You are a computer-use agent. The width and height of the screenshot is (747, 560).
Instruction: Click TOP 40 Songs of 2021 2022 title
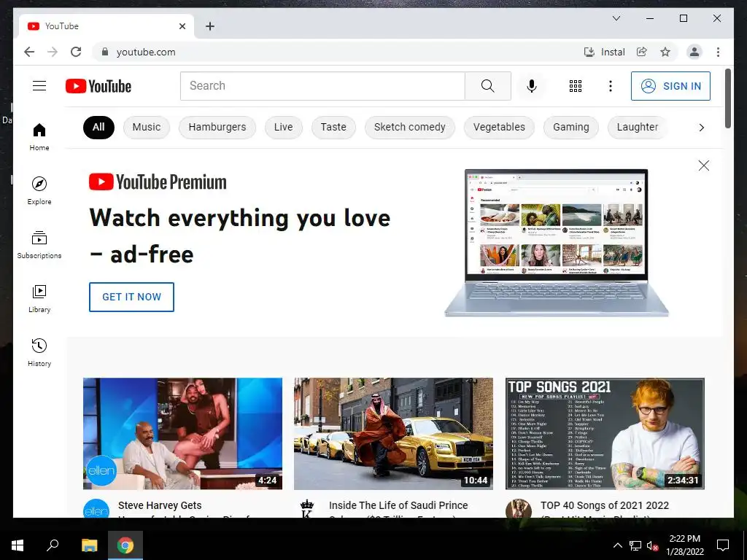pos(605,505)
